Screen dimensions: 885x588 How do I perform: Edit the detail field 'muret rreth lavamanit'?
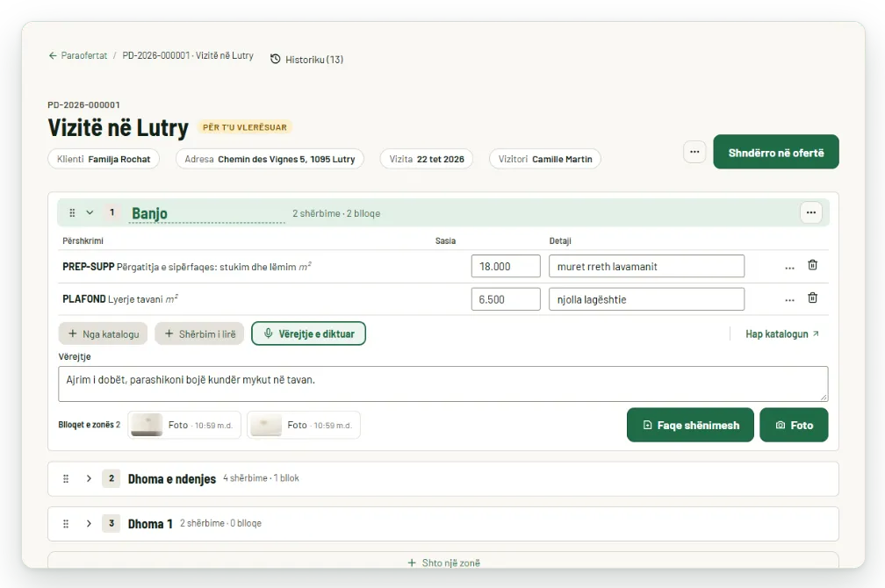tap(647, 266)
